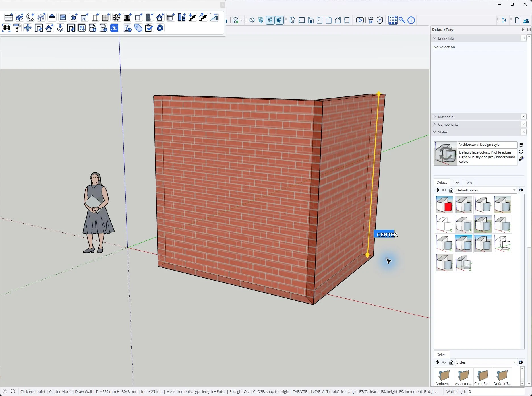Expand the Materials panel
Screen dimensions: 532x396
coord(434,117)
